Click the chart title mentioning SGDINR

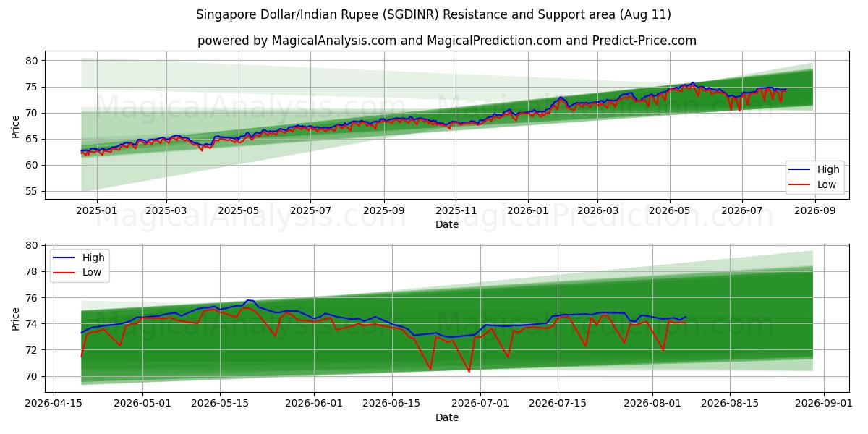click(x=433, y=14)
